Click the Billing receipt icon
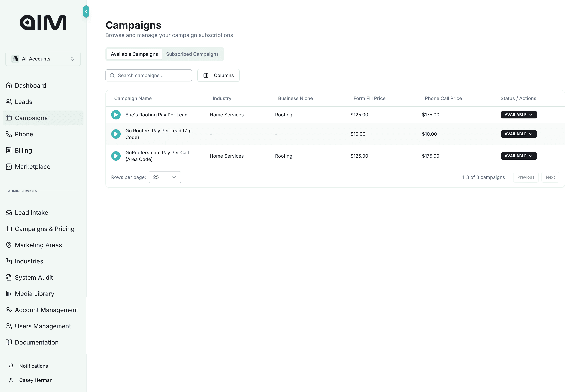Image resolution: width=584 pixels, height=392 pixels. tap(9, 151)
